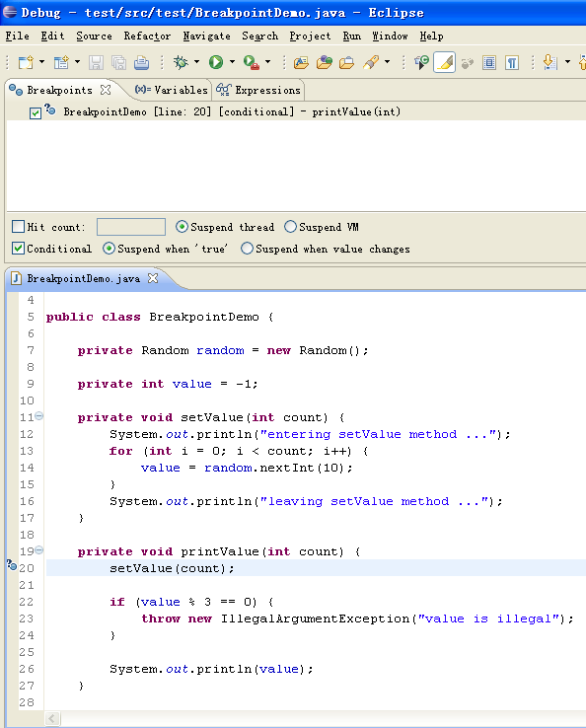The width and height of the screenshot is (586, 728).
Task: Switch to the Variables tab
Action: [x=171, y=90]
